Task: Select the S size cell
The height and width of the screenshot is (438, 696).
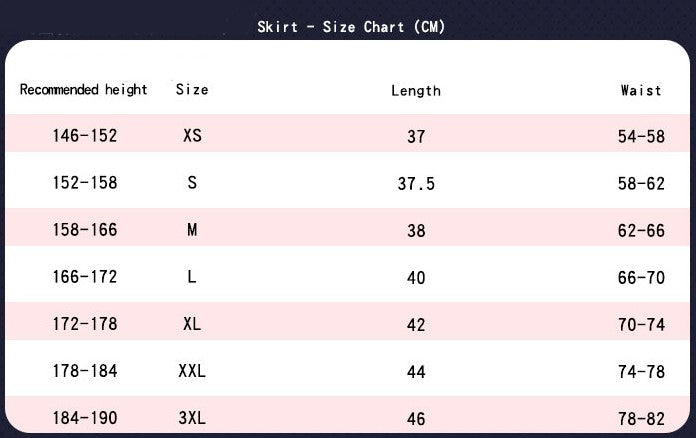Action: [192, 182]
